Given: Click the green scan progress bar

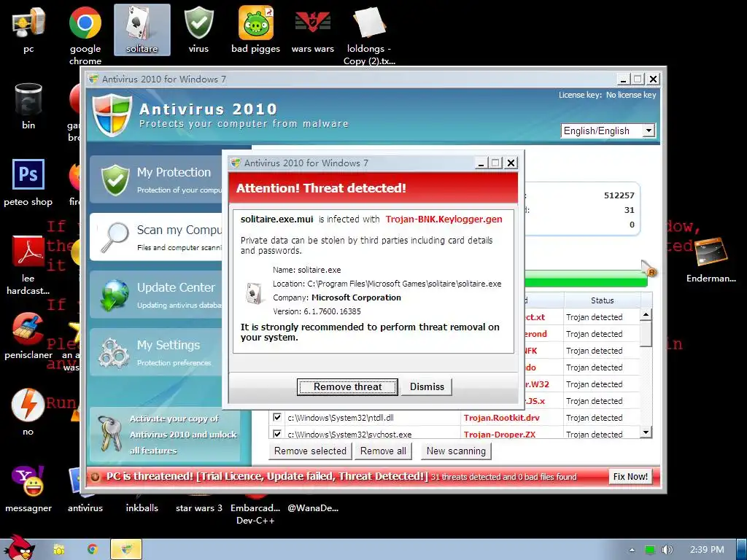Looking at the screenshot, I should coord(586,279).
